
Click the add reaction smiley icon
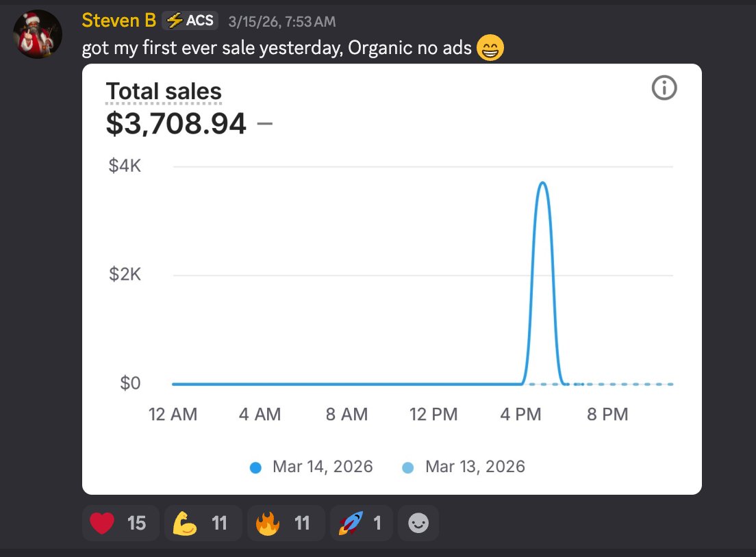pyautogui.click(x=418, y=523)
